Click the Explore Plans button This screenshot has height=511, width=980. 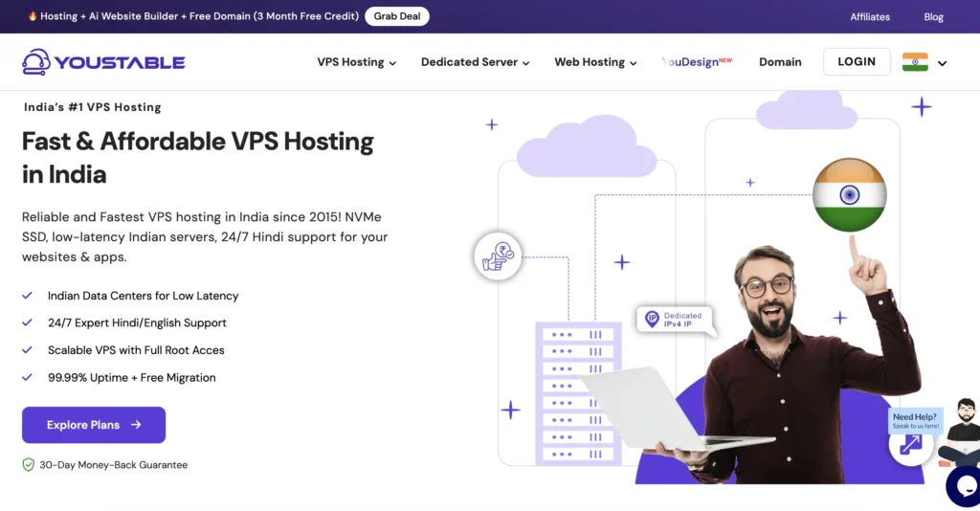click(x=94, y=425)
